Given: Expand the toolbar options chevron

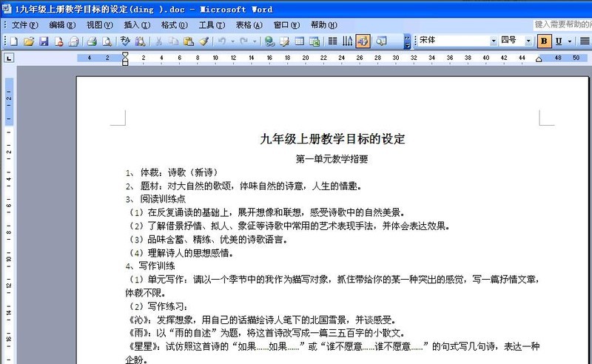Looking at the screenshot, I should coord(407,41).
